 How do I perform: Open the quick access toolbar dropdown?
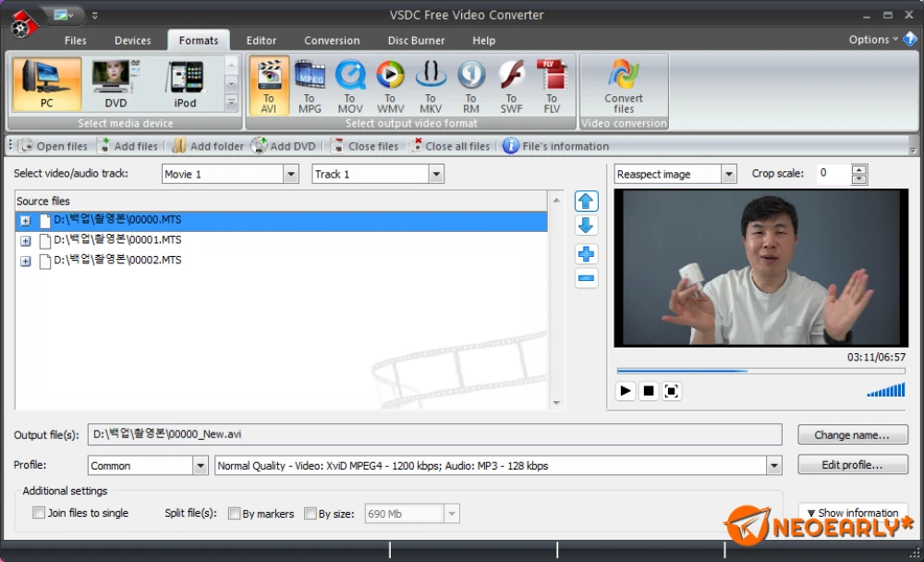[x=95, y=16]
